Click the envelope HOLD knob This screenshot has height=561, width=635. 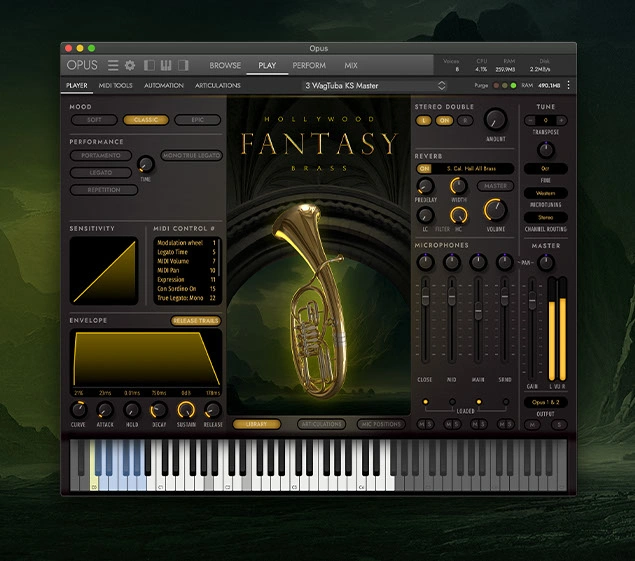click(x=132, y=410)
